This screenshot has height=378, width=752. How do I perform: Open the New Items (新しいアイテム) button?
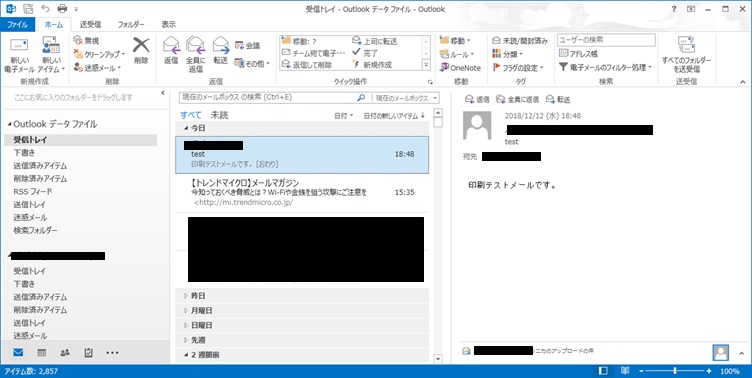[50, 55]
